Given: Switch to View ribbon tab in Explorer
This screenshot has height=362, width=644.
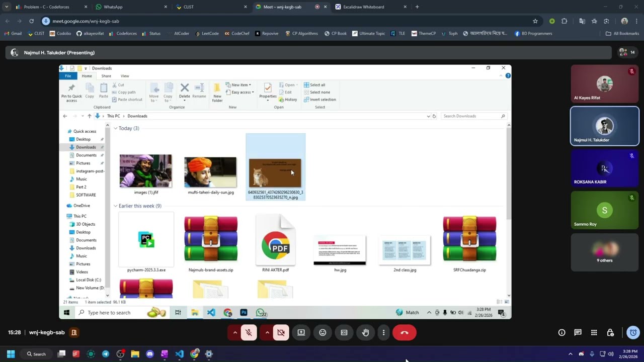Looking at the screenshot, I should click(125, 76).
